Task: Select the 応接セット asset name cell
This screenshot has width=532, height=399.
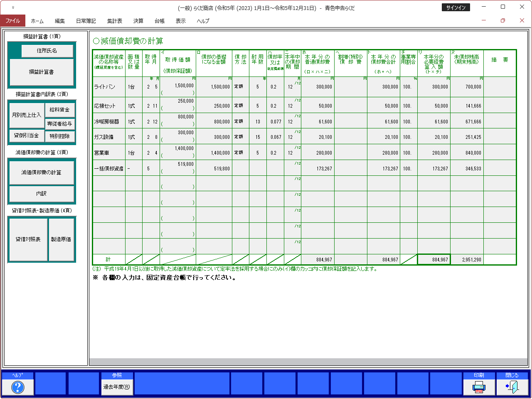Action: point(109,106)
